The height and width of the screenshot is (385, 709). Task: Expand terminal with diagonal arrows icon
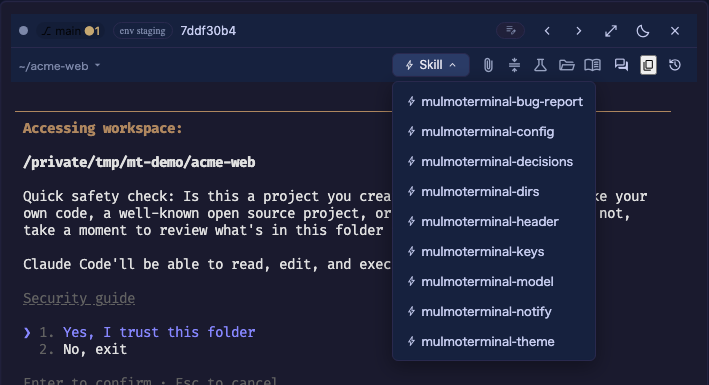pos(611,31)
